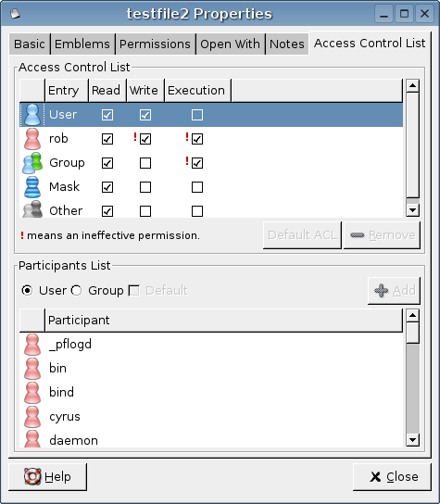The width and height of the screenshot is (440, 504).
Task: Click ACL list scroll up arrow
Action: 413,86
